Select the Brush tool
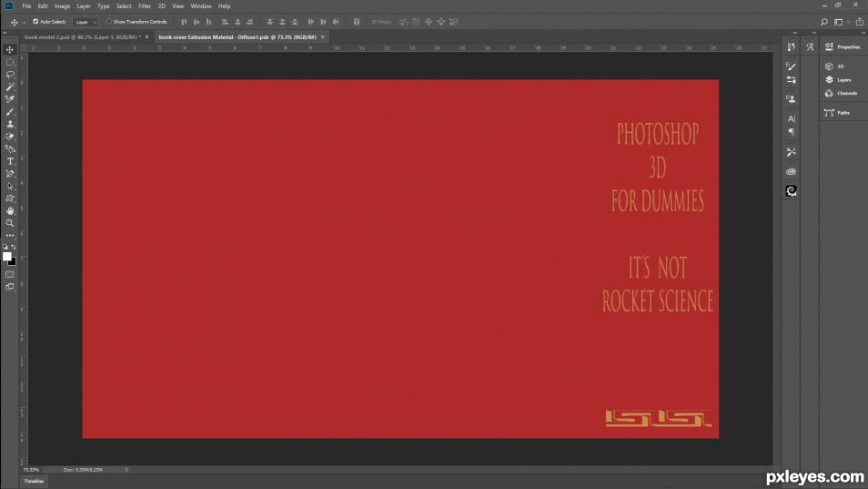This screenshot has width=868, height=489. coord(10,112)
